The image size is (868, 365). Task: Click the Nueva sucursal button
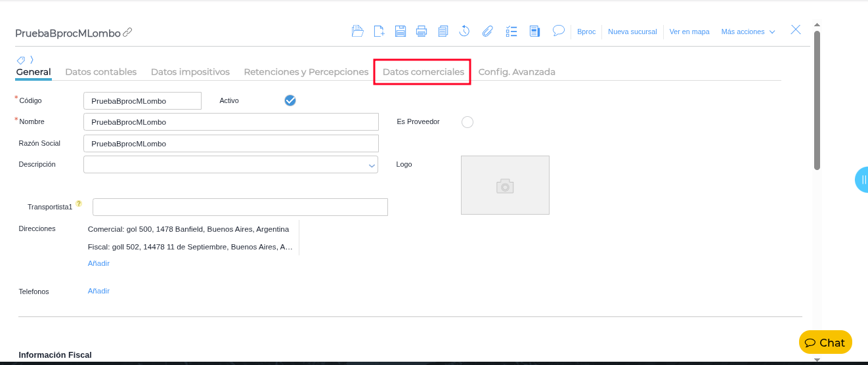(x=632, y=32)
